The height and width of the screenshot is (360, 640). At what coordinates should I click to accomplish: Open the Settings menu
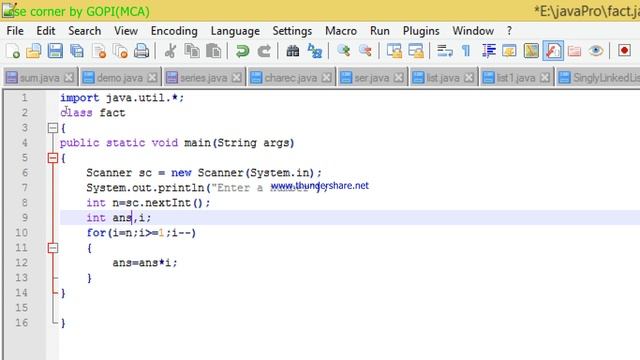(x=292, y=31)
